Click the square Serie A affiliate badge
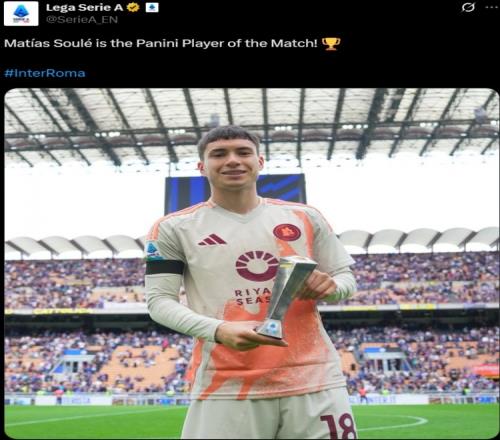 click(x=152, y=7)
